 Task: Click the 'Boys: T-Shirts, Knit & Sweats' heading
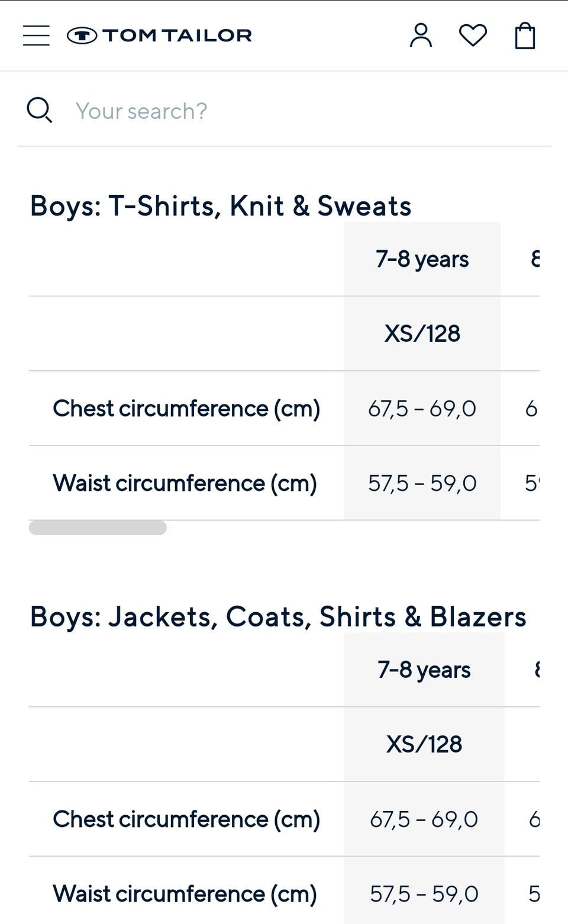pos(220,206)
